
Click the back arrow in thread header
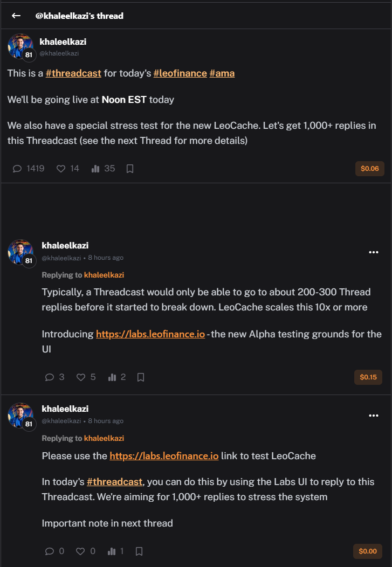pyautogui.click(x=16, y=16)
